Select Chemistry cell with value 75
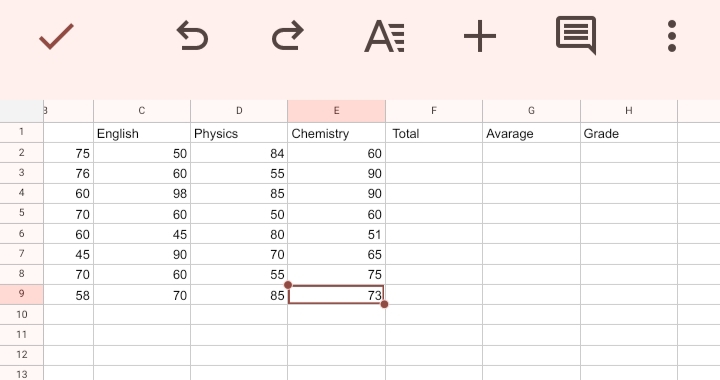720x380 pixels. pyautogui.click(x=337, y=274)
